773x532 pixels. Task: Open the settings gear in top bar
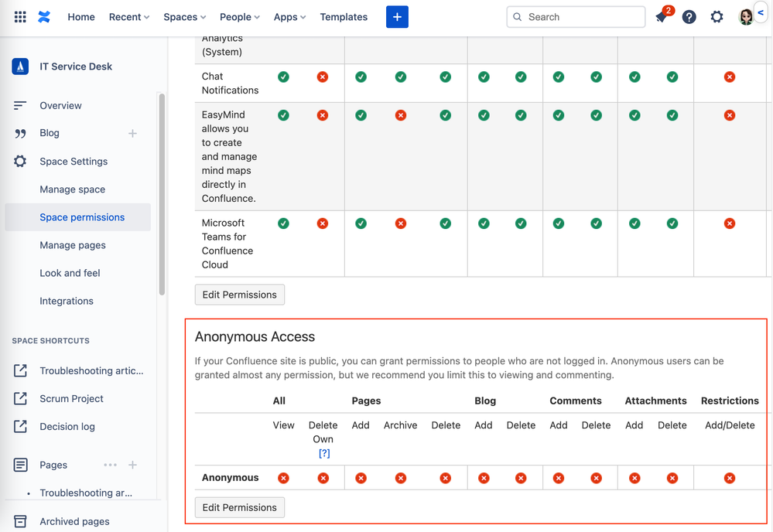pos(717,17)
